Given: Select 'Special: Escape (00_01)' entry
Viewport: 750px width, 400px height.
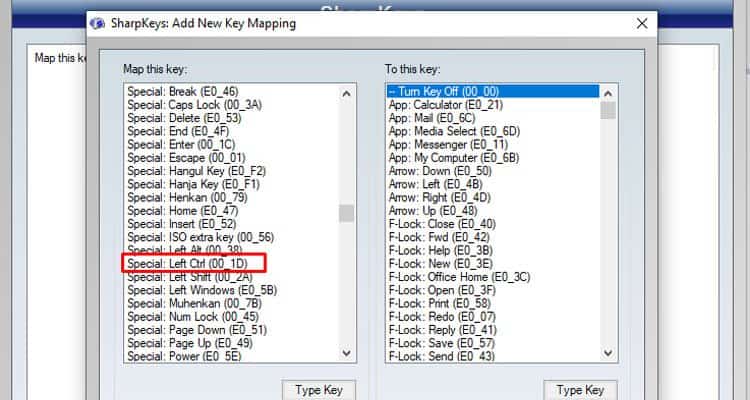Looking at the screenshot, I should coord(186,157).
